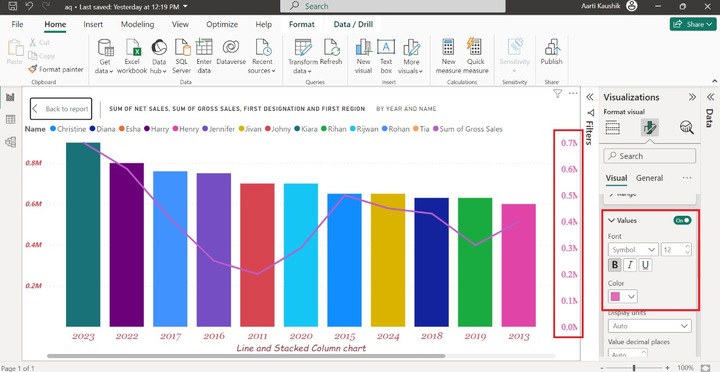Turn off the Values toggle
This screenshot has height=372, width=720.
(x=682, y=220)
